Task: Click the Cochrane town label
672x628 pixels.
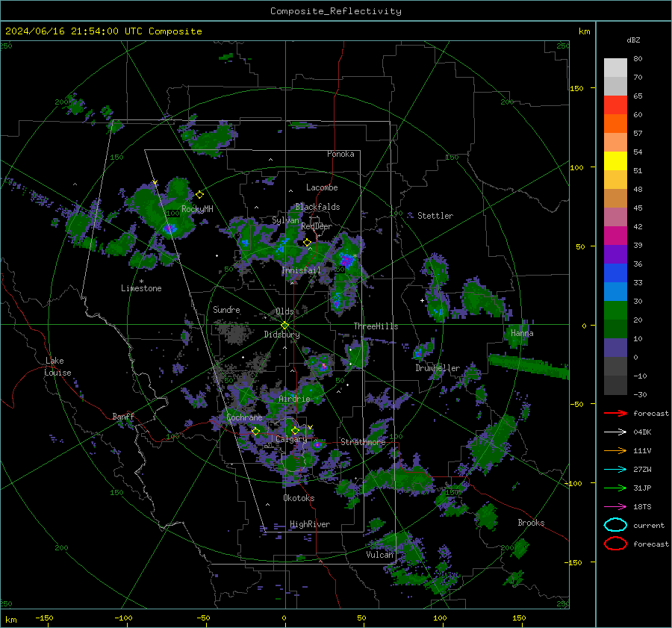Action: coord(244,417)
